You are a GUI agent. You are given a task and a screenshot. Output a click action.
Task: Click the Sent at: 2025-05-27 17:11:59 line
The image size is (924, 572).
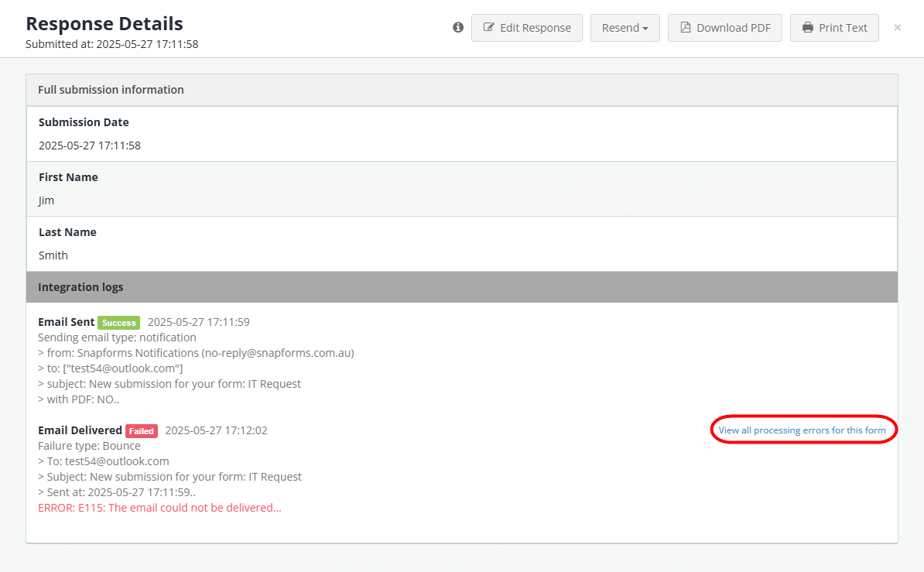pyautogui.click(x=117, y=492)
